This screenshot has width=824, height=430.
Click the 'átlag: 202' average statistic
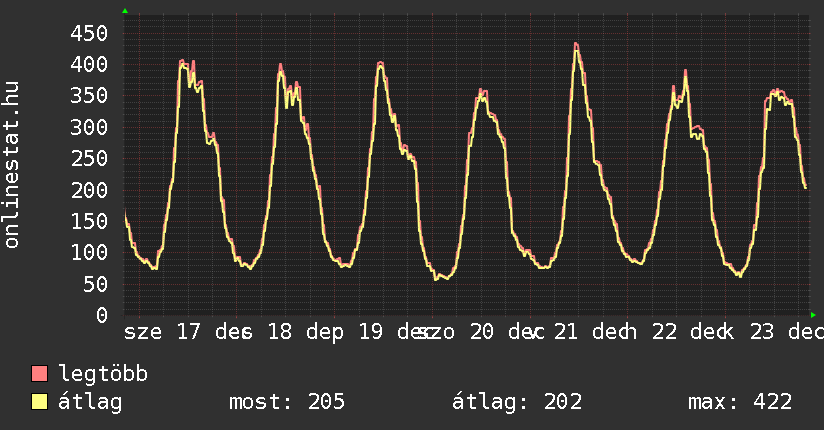point(517,402)
